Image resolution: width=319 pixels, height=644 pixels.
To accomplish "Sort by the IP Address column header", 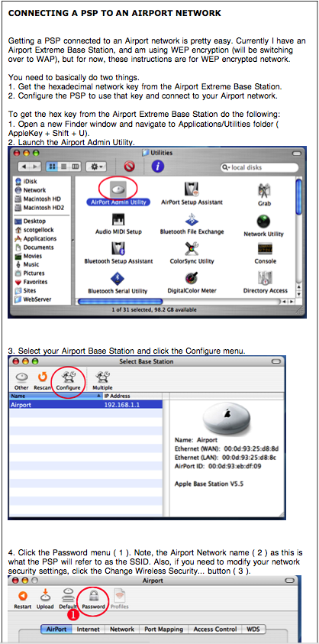I will point(132,396).
